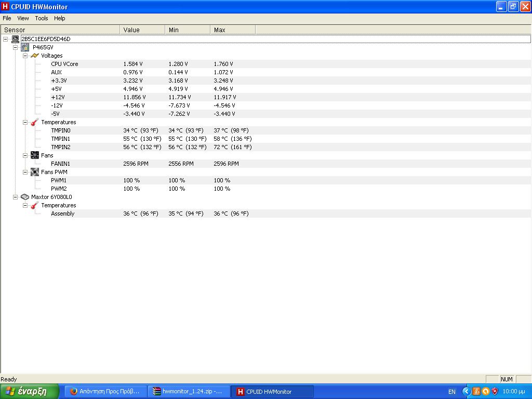
Task: Click the -7.673 V minimum value
Action: pyautogui.click(x=179, y=105)
